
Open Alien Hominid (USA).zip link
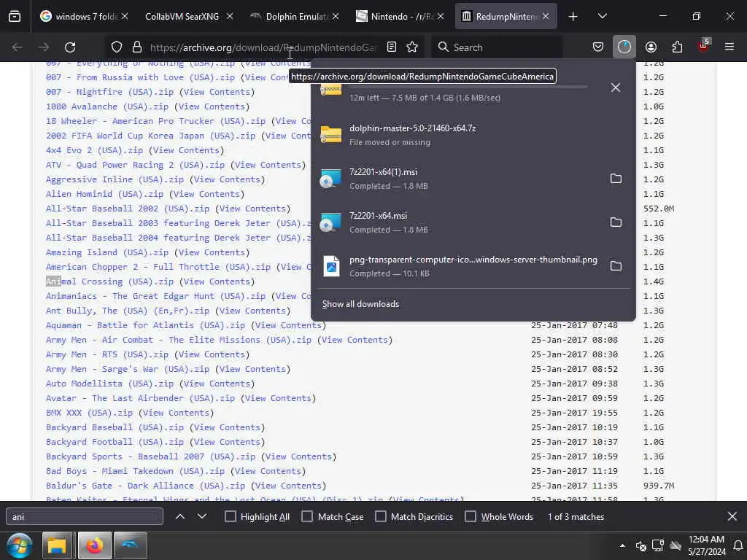pos(105,194)
